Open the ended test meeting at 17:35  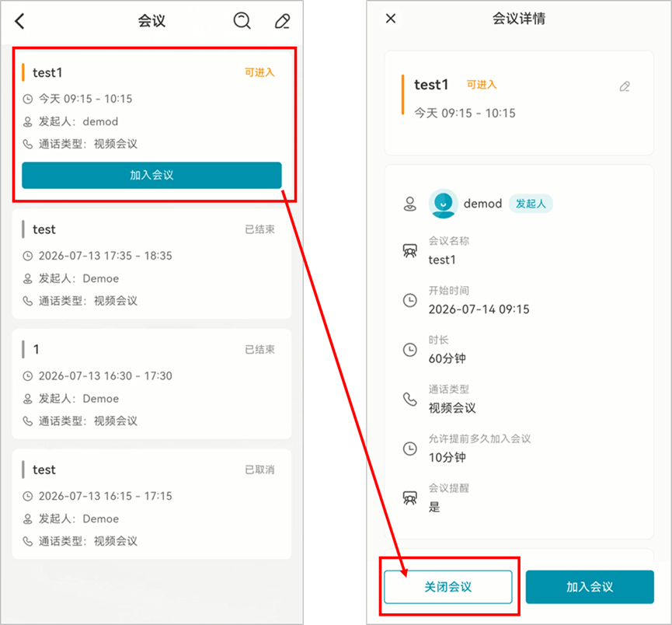click(x=151, y=264)
